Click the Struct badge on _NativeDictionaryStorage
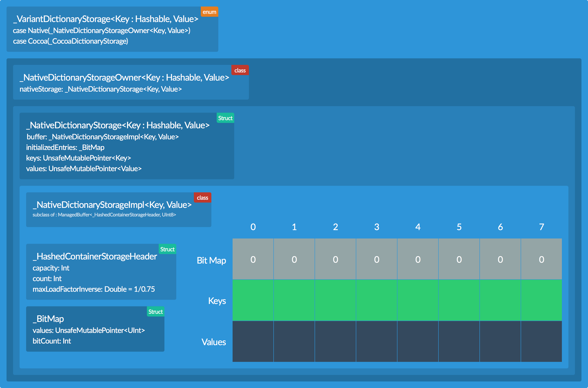Viewport: 588px width, 388px height. (x=225, y=118)
